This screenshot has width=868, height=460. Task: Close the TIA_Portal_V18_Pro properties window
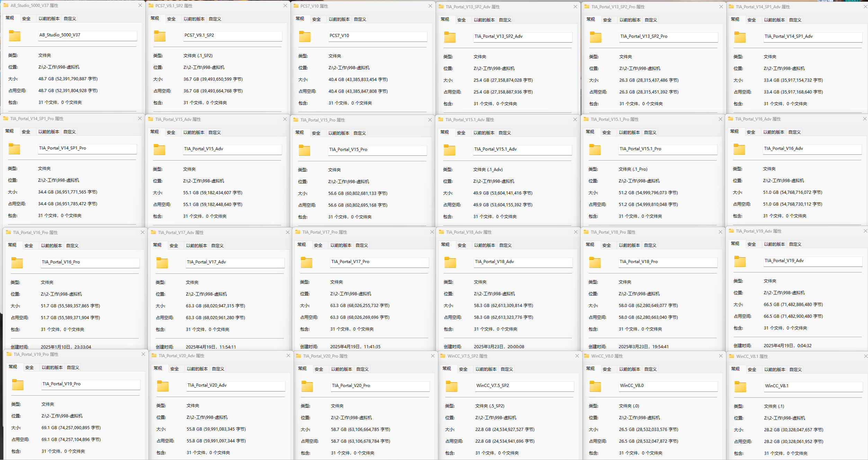(720, 232)
